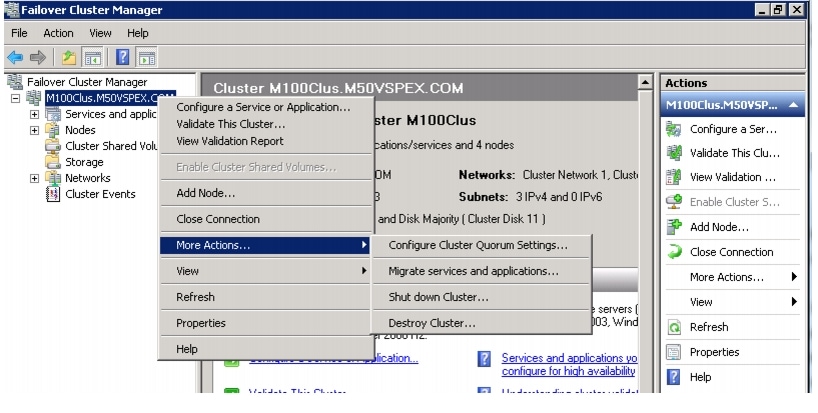Click the Up One Level folder icon
This screenshot has height=413, width=818.
(69, 57)
